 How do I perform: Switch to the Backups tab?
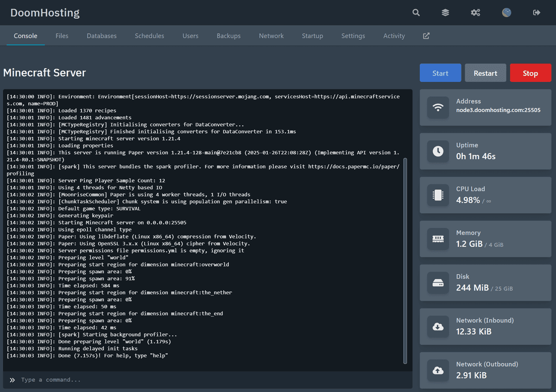coord(228,36)
